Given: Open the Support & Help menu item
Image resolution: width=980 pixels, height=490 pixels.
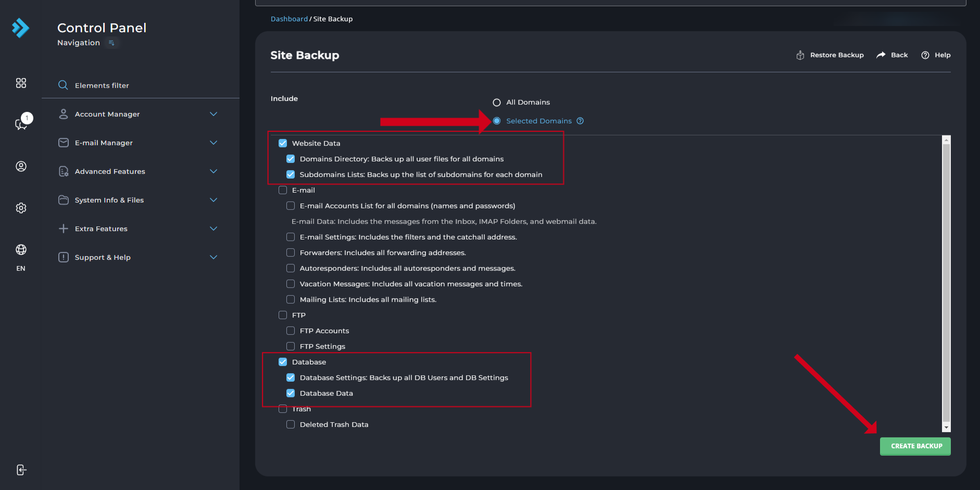Looking at the screenshot, I should (103, 257).
